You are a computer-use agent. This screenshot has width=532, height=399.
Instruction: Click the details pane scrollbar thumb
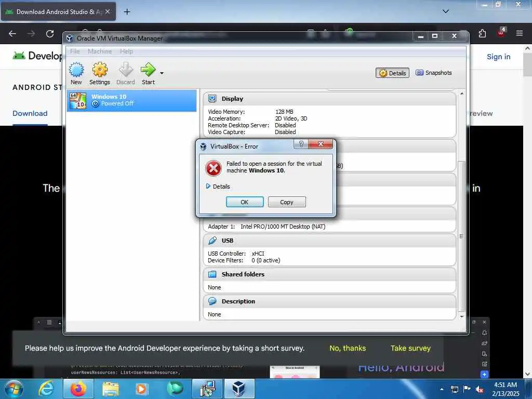tap(462, 236)
